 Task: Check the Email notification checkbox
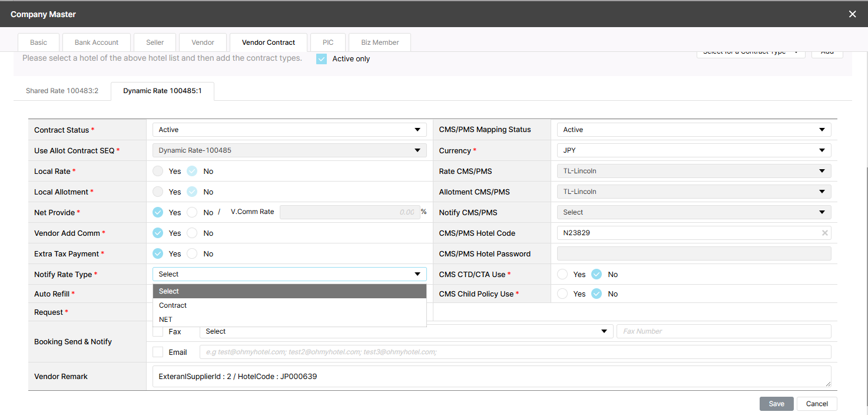coord(158,352)
